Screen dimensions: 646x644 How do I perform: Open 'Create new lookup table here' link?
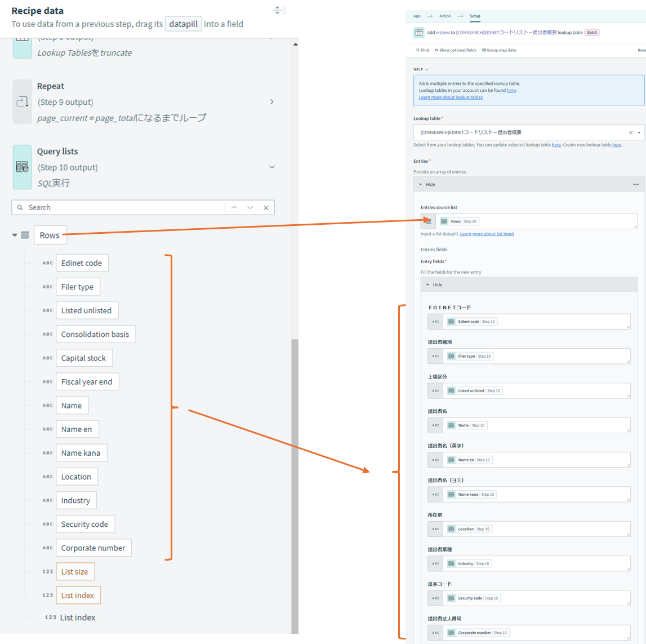(x=616, y=145)
